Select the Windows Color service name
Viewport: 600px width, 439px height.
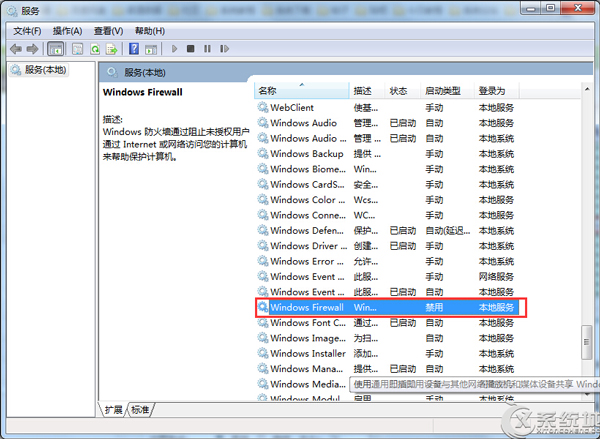[x=308, y=199]
